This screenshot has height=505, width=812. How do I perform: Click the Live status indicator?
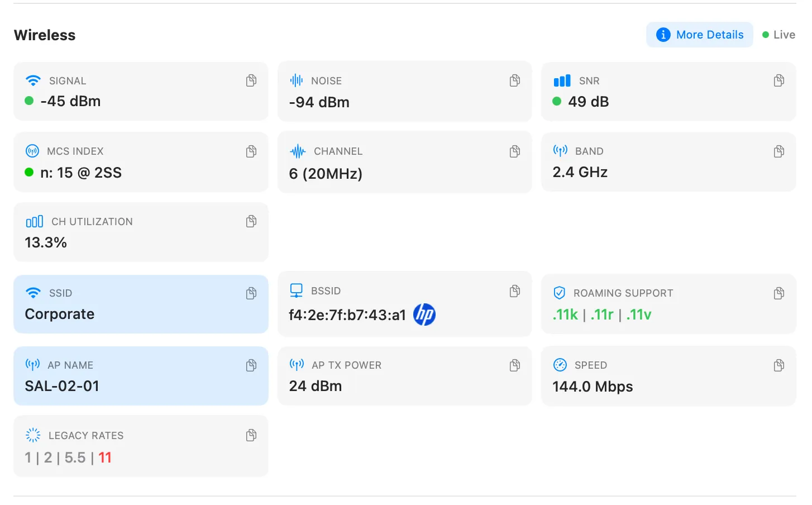point(778,35)
